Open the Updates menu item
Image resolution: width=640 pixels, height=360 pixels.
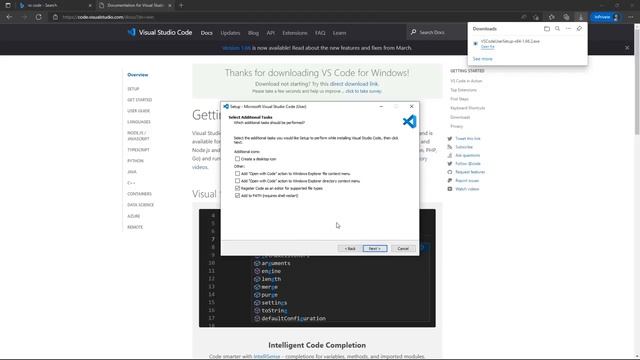coord(230,33)
